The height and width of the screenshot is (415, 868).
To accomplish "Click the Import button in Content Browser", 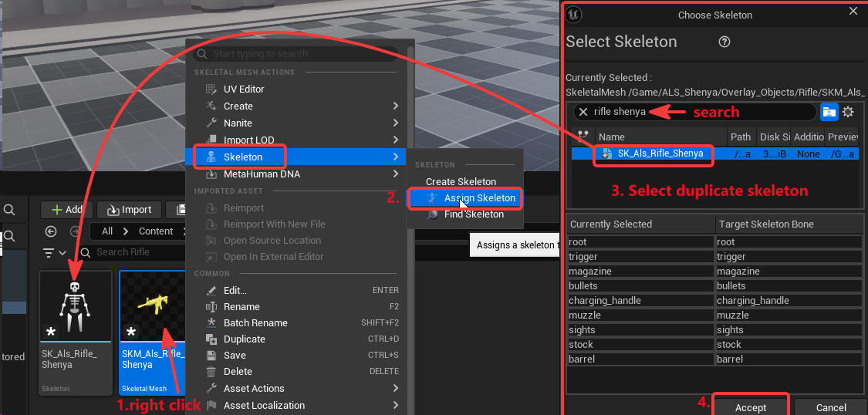I will 128,210.
